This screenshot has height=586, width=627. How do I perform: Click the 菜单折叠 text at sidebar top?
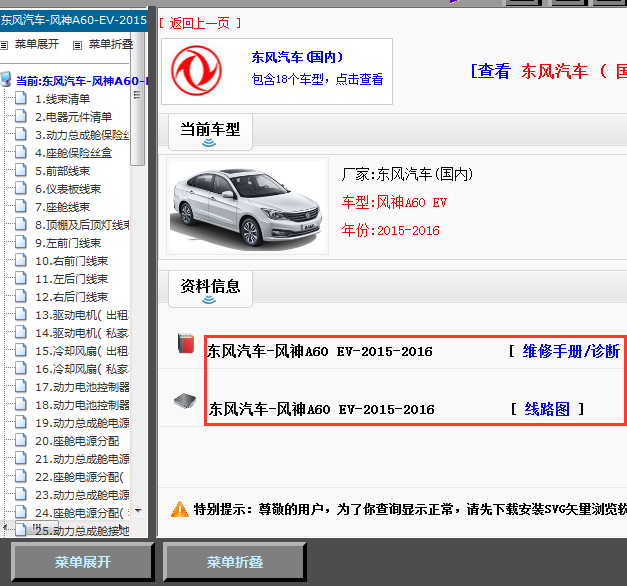coord(111,44)
